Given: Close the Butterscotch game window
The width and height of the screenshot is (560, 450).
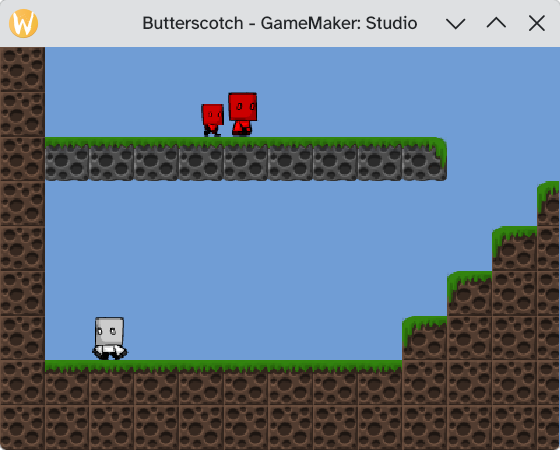Looking at the screenshot, I should coord(537,23).
